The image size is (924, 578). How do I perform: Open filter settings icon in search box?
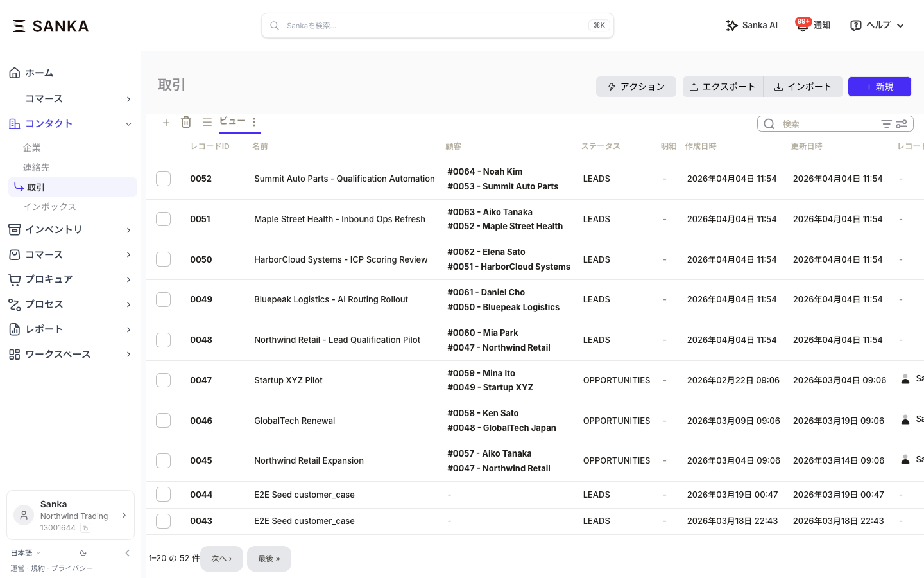pos(902,124)
